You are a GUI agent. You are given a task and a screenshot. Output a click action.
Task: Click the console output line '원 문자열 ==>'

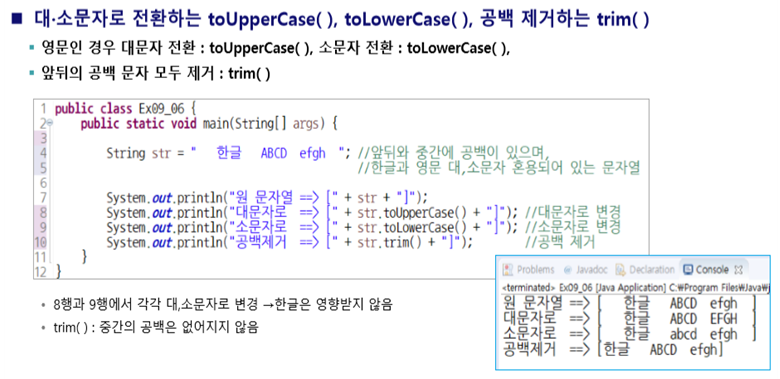629,303
